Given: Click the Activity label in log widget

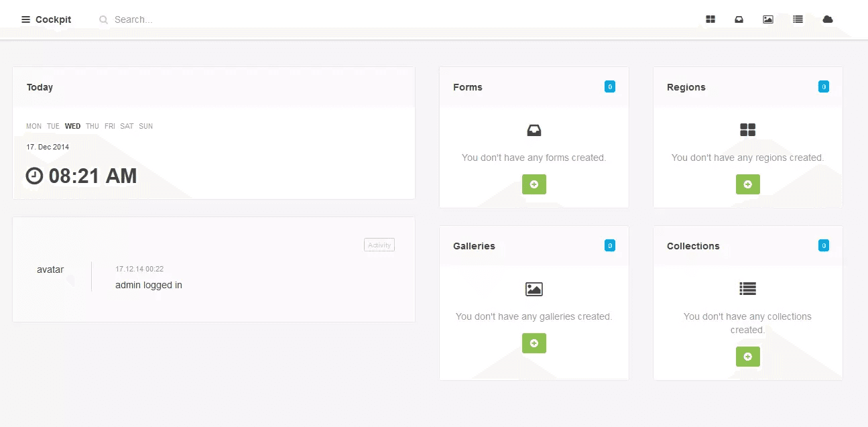Looking at the screenshot, I should 379,245.
